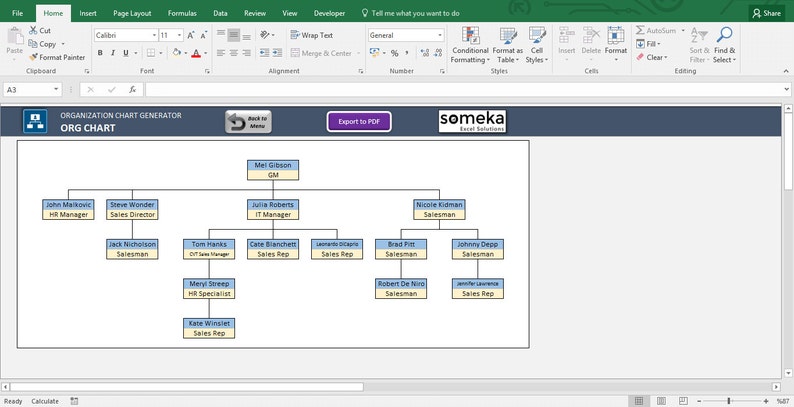Increase font size with larger A icon

[191, 35]
